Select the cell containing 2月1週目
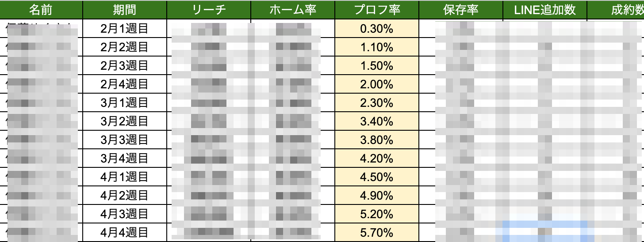Screen dimensions: 644x242 (125, 29)
